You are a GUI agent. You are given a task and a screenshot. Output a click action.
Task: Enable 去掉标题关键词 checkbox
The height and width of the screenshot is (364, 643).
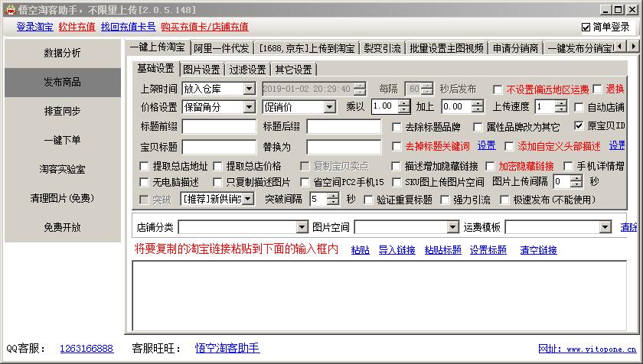click(397, 146)
